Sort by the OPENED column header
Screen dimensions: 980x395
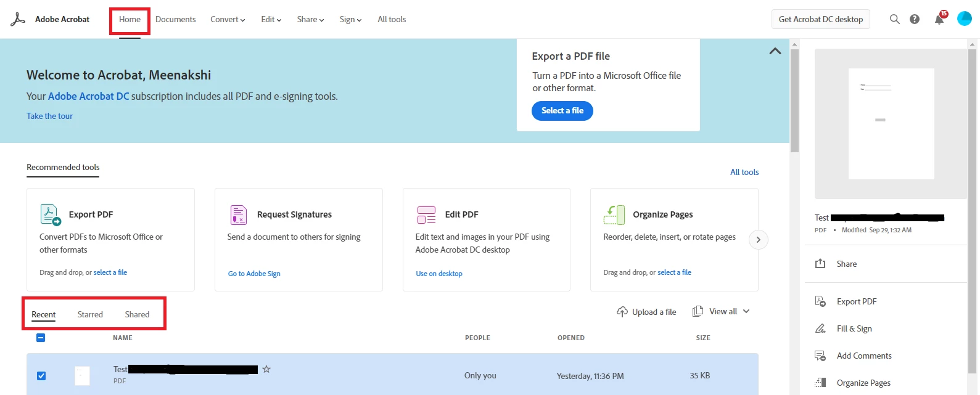tap(571, 338)
